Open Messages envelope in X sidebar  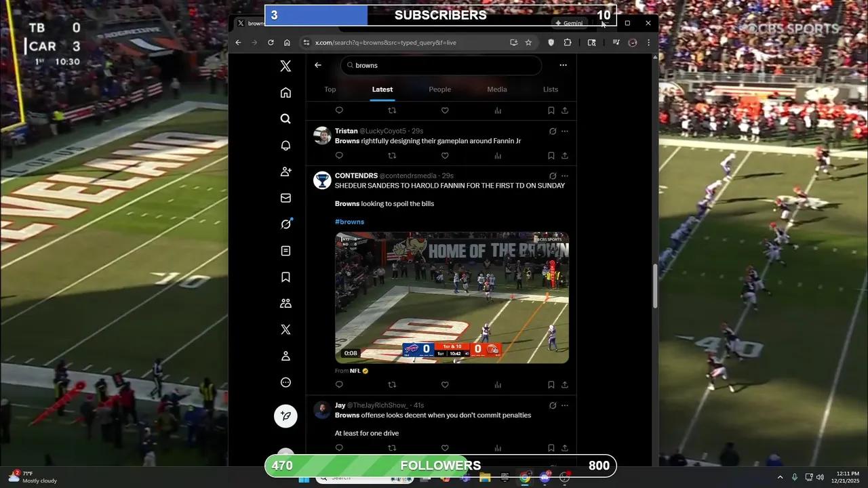pyautogui.click(x=285, y=198)
